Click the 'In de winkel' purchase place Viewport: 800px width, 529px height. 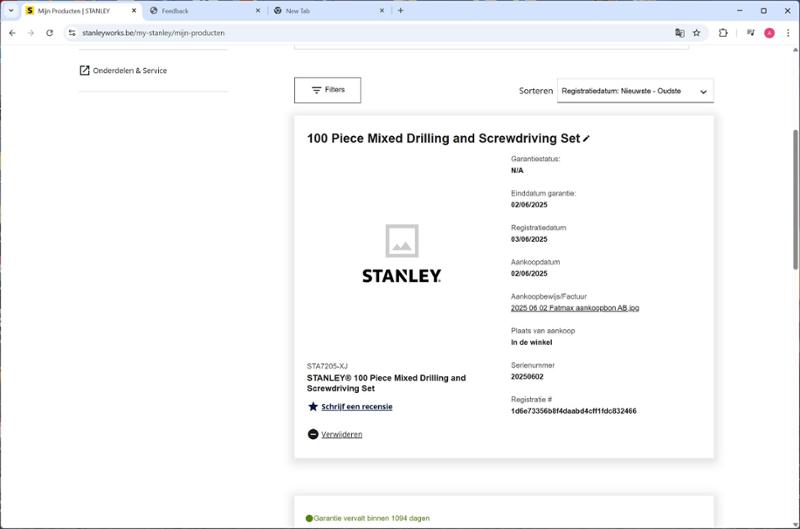coord(532,342)
